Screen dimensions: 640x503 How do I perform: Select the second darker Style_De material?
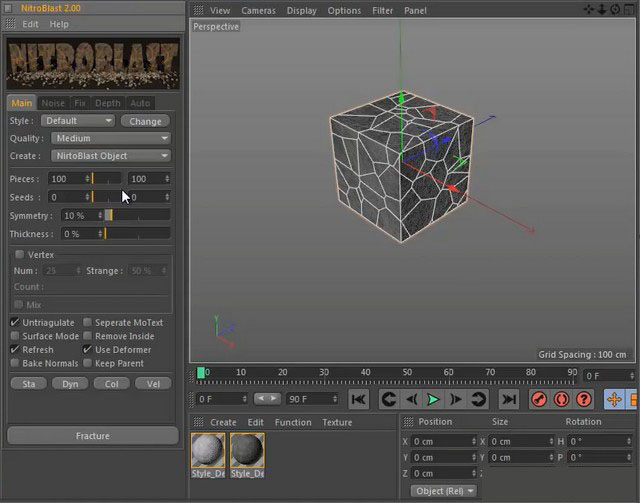[247, 450]
